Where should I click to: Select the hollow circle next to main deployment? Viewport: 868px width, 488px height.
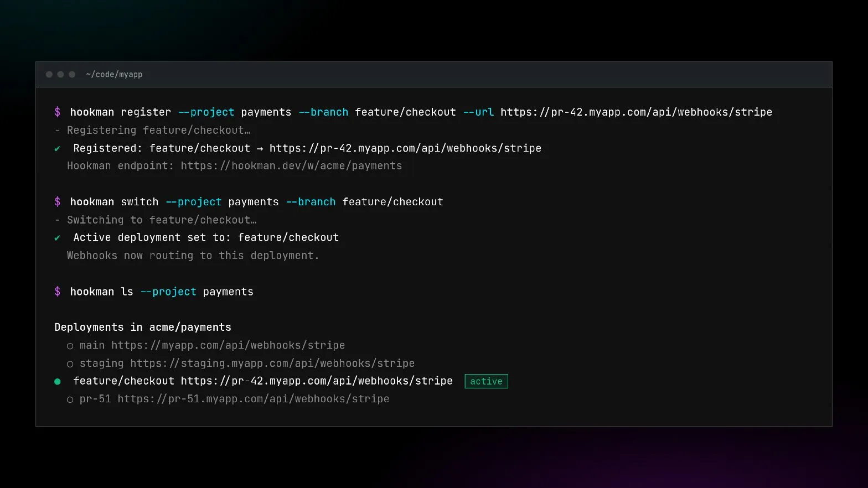pos(70,346)
